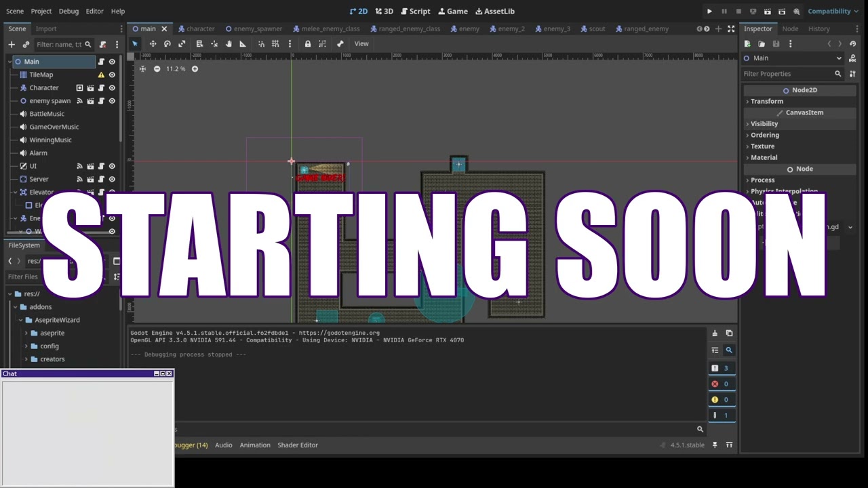Image resolution: width=868 pixels, height=488 pixels.
Task: Select the BattleMusic node
Action: click(x=47, y=114)
